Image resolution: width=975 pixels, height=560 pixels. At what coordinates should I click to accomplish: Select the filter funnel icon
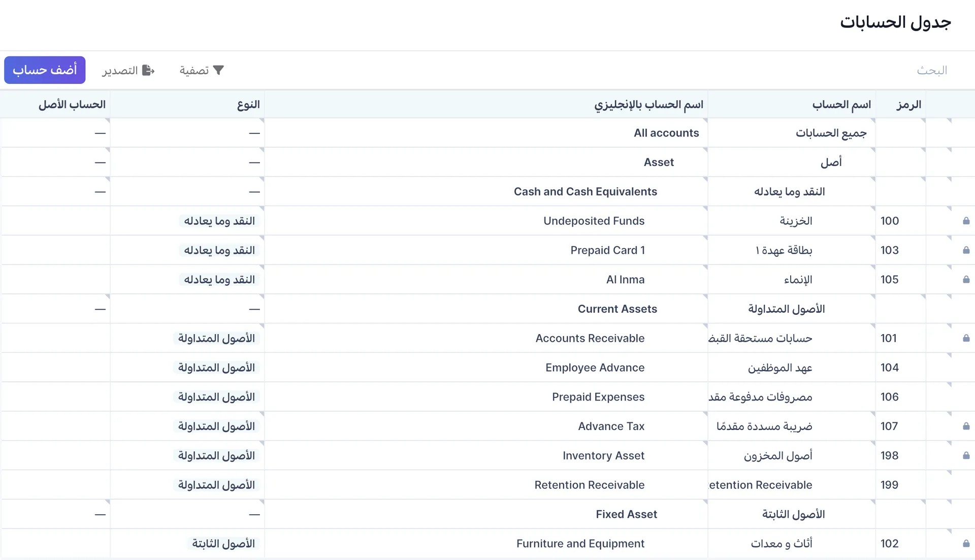click(218, 70)
